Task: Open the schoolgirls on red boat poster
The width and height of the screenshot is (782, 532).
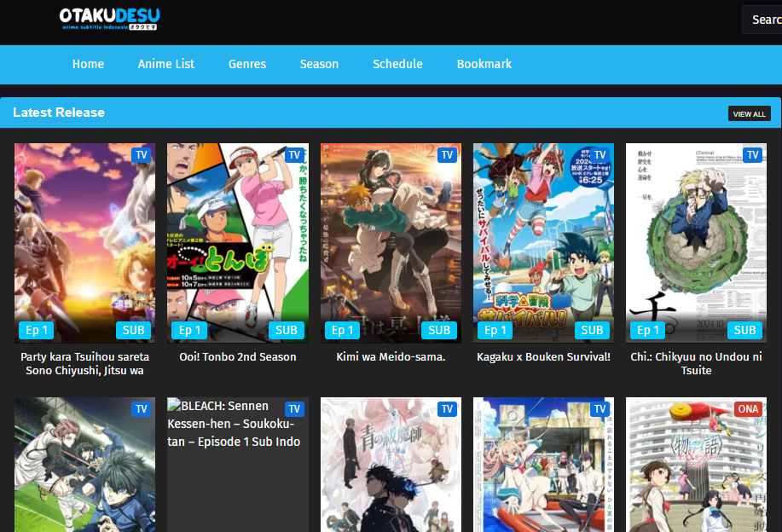Action: (543, 465)
